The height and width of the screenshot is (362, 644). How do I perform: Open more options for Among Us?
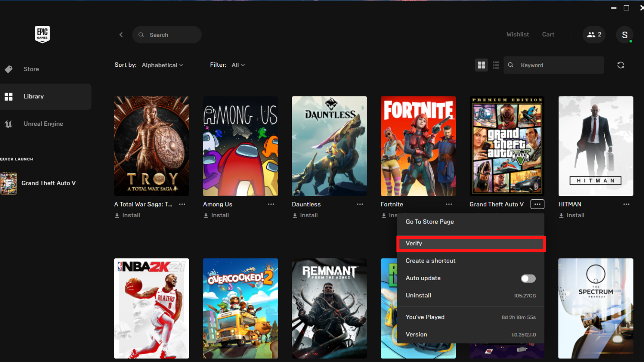[x=271, y=204]
